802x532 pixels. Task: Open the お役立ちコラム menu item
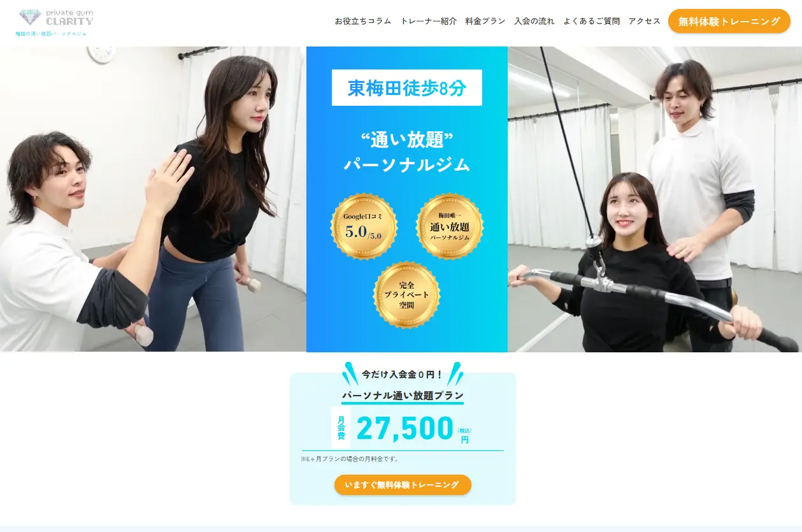pos(363,21)
